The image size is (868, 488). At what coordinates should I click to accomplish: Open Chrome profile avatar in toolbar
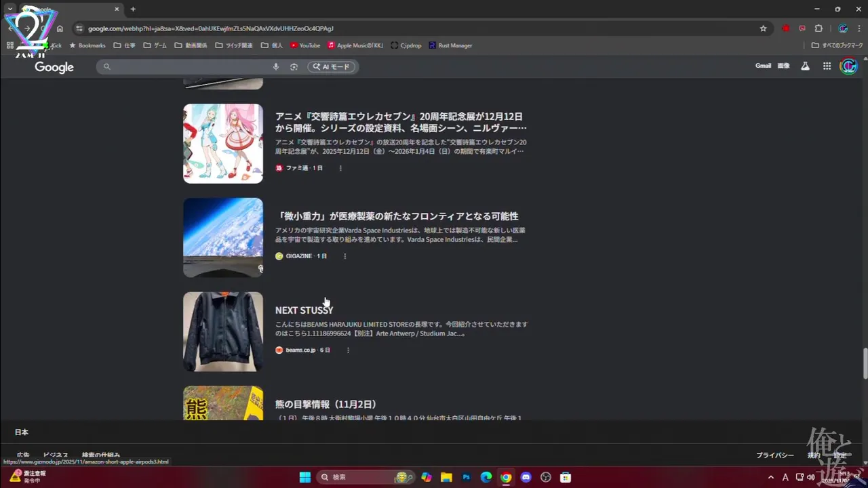(x=843, y=28)
